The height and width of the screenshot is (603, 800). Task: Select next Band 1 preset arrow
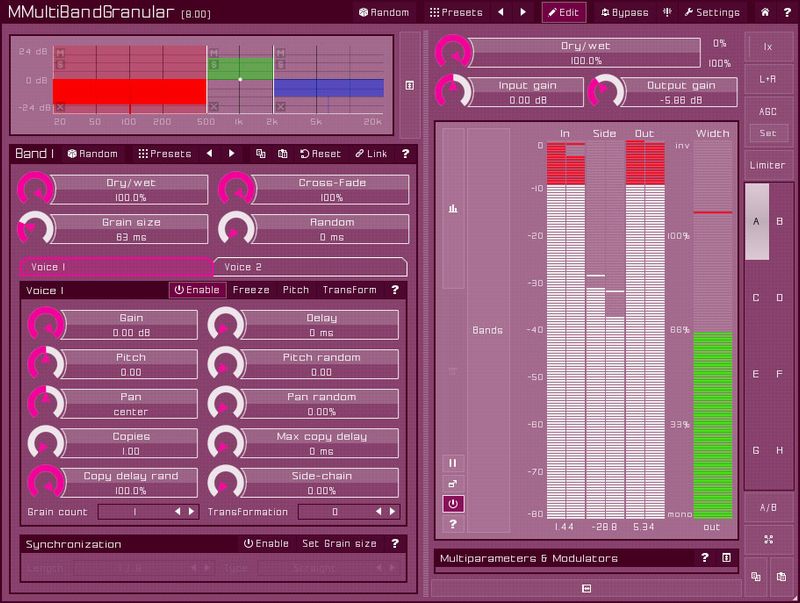pos(231,154)
